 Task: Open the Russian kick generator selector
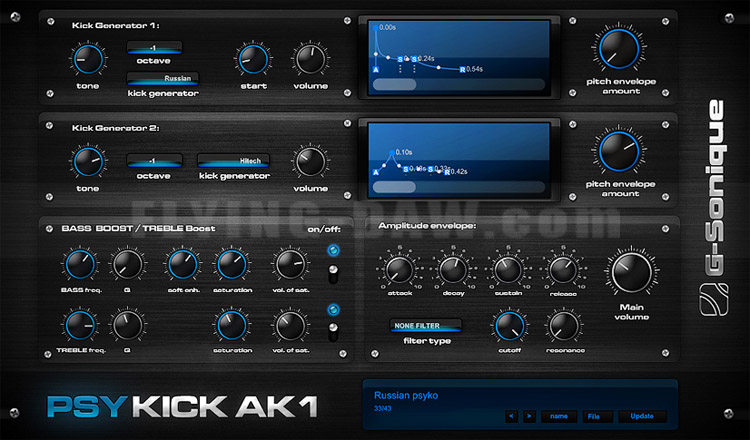coord(163,78)
